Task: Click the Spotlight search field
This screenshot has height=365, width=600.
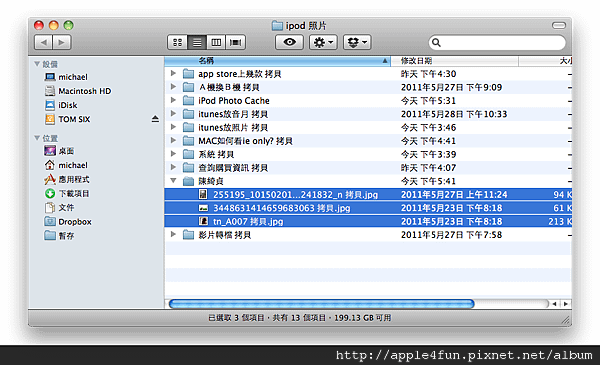Action: (x=497, y=42)
